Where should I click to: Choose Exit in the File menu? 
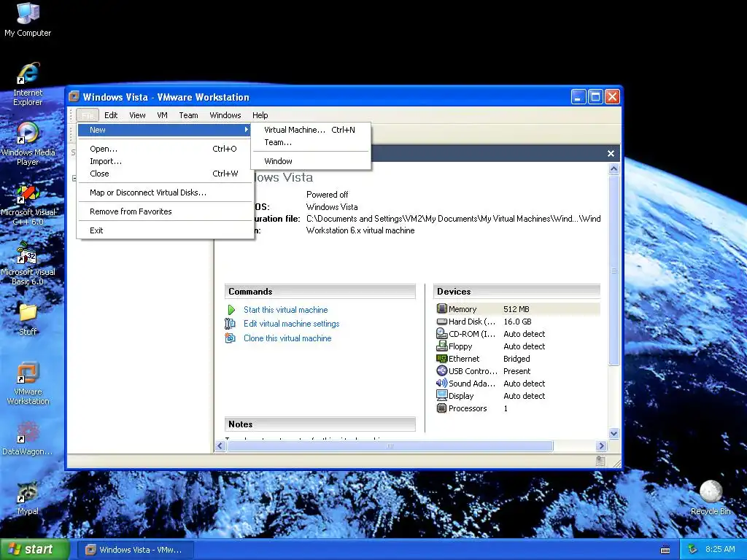[x=165, y=230]
